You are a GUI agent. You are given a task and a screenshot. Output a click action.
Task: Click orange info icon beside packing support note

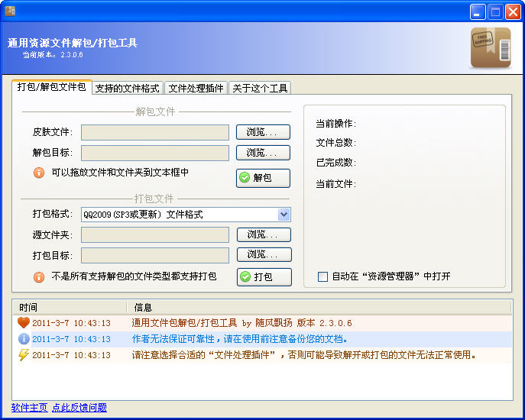(39, 276)
